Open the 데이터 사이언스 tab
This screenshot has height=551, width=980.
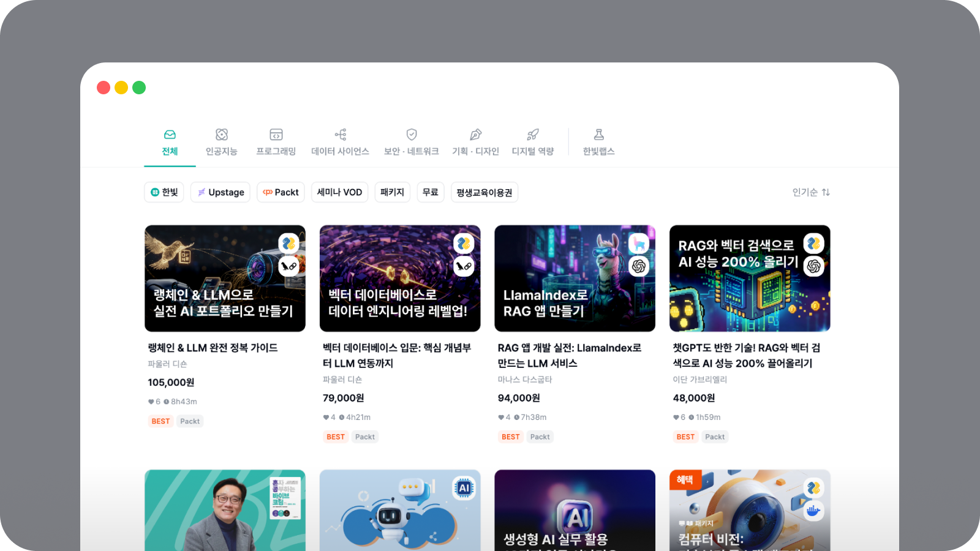340,143
